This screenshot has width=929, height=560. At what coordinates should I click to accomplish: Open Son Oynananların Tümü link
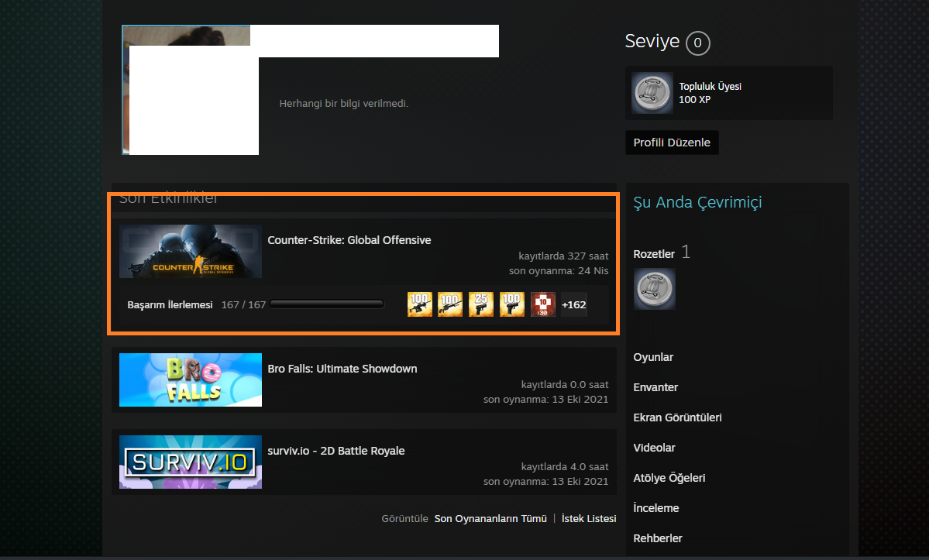coord(490,519)
